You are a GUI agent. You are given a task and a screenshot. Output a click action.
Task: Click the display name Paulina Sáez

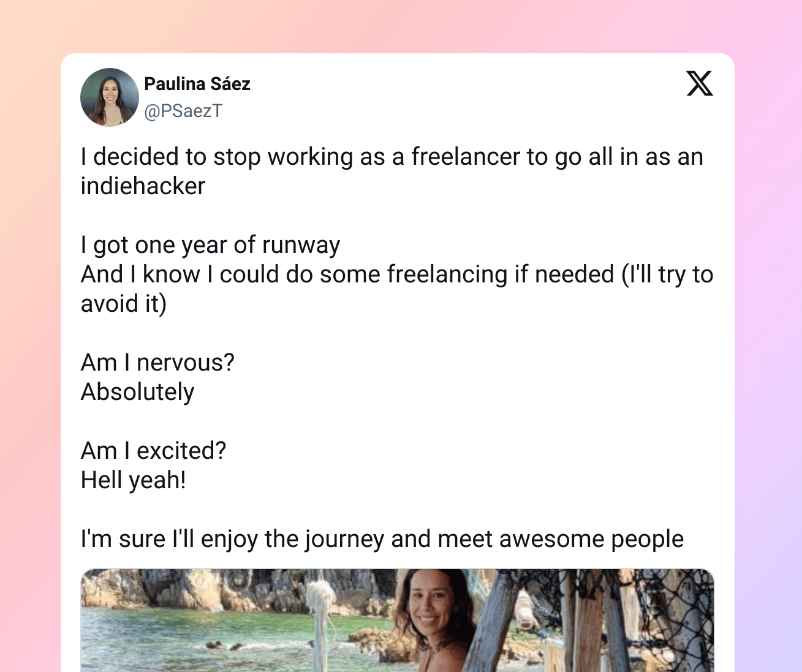point(197,84)
